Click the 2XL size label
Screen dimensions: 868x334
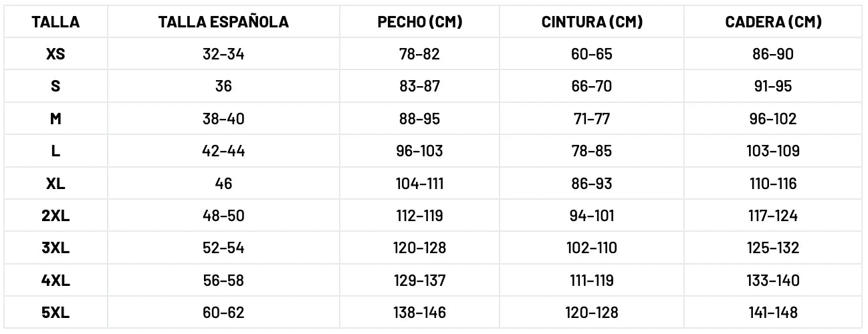coord(56,216)
